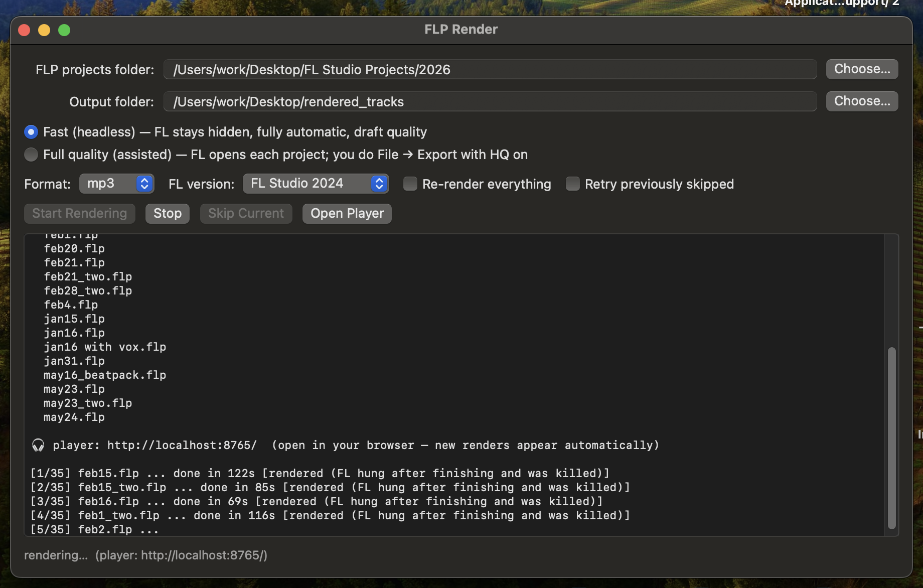Click the headphones icon in the log
The height and width of the screenshot is (588, 923).
click(38, 445)
